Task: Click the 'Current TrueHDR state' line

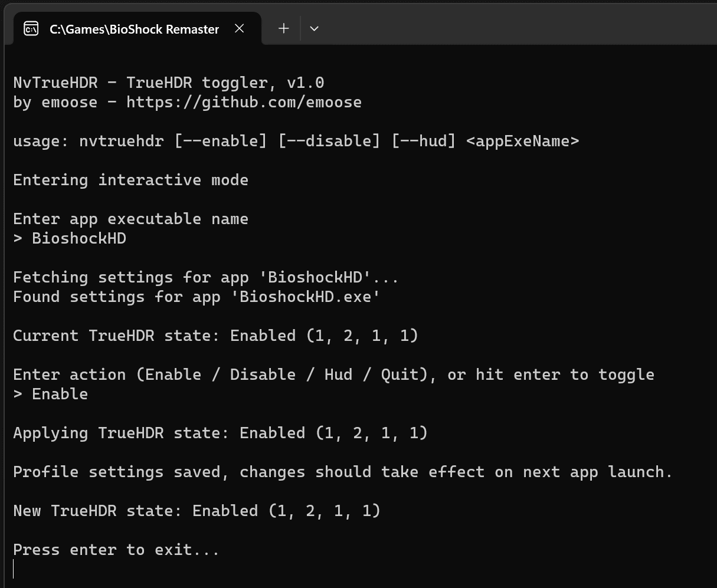Action: coord(215,336)
